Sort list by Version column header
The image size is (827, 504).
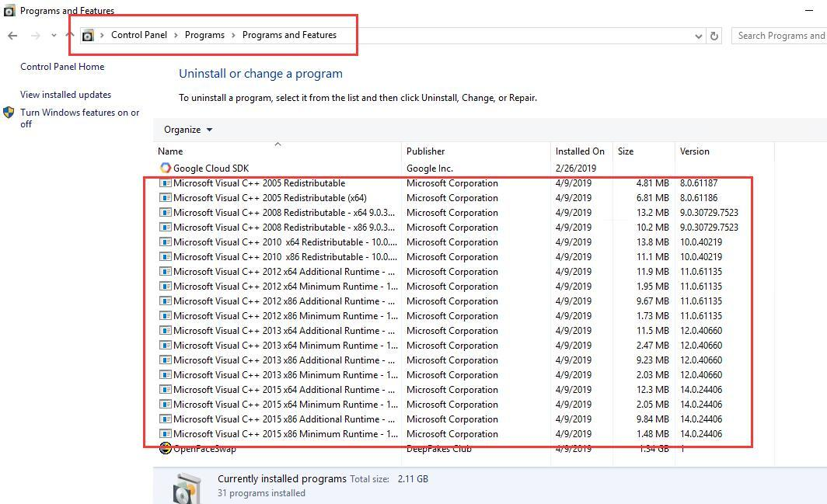[694, 151]
